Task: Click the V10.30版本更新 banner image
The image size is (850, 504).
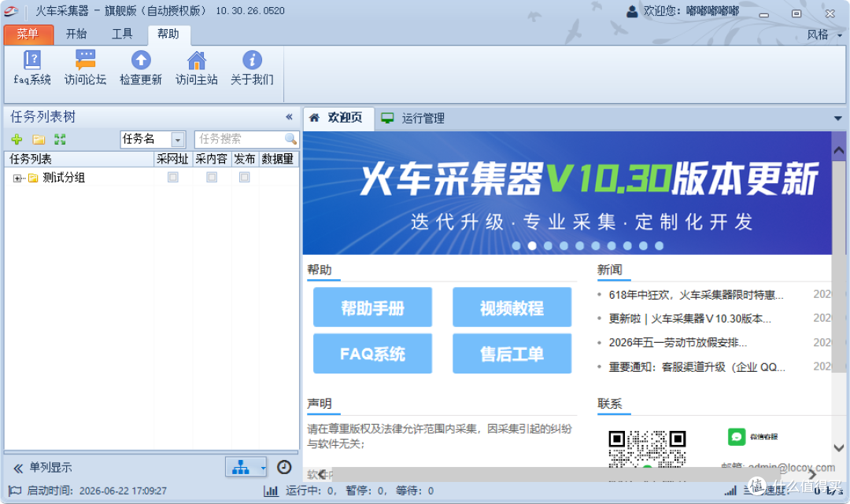Action: [567, 193]
